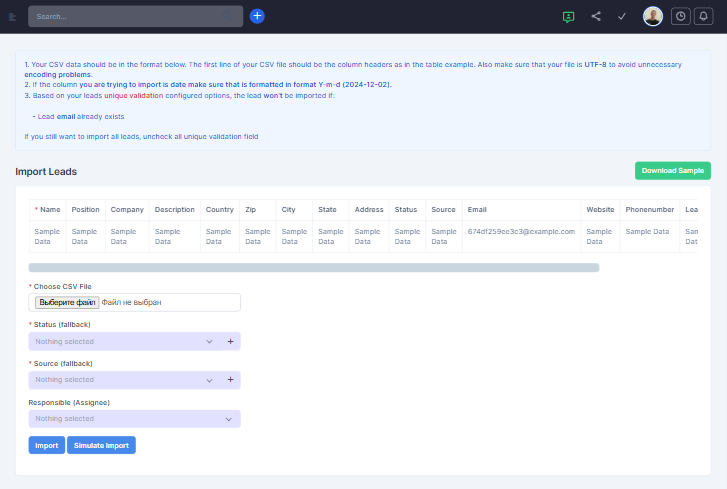Click the choose CSV file button
727x489 pixels.
(x=67, y=302)
